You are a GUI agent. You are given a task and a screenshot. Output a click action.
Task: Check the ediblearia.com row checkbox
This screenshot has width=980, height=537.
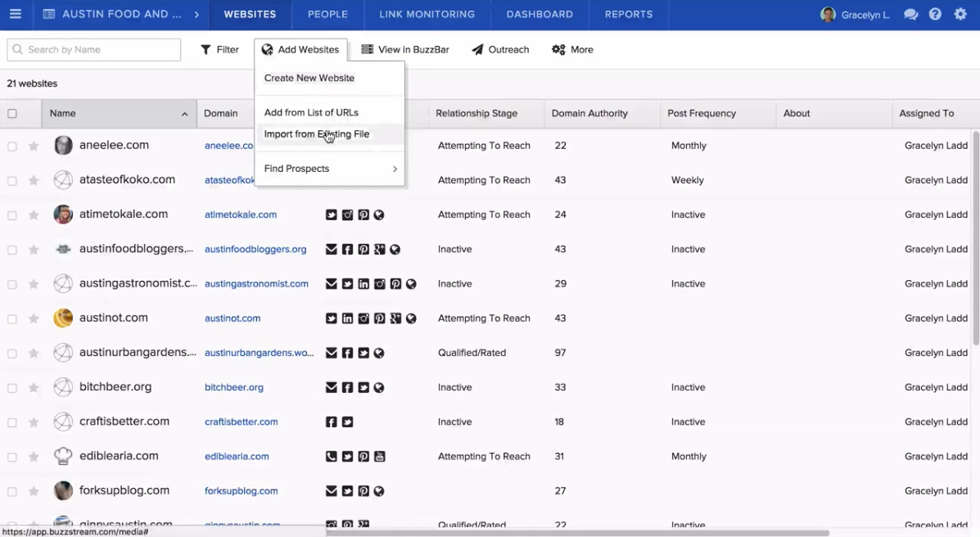[x=12, y=457]
